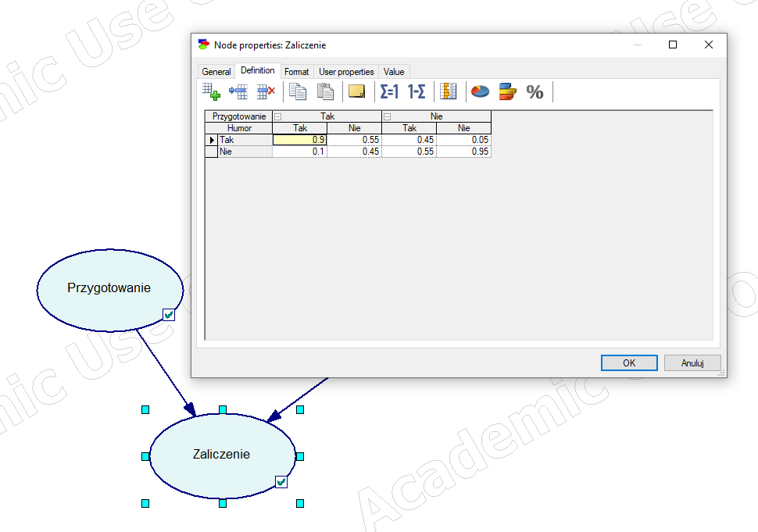Collapse the Przygotowanie Tak column group

coord(277,116)
